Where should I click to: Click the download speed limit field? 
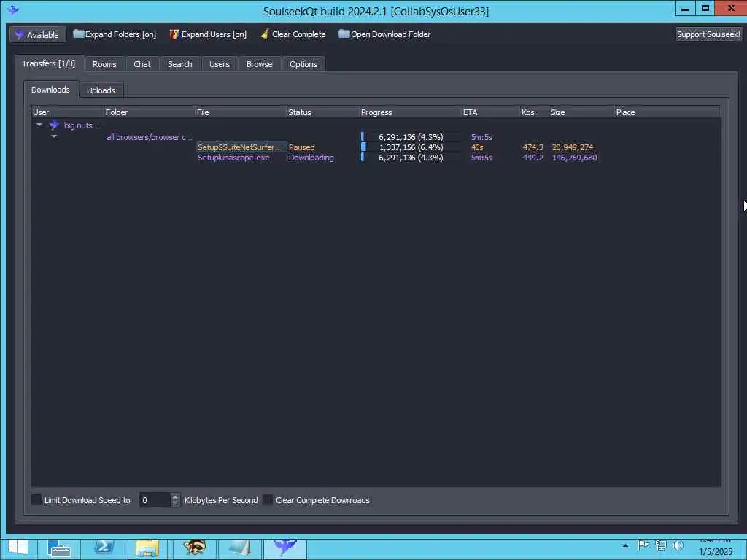click(x=155, y=500)
